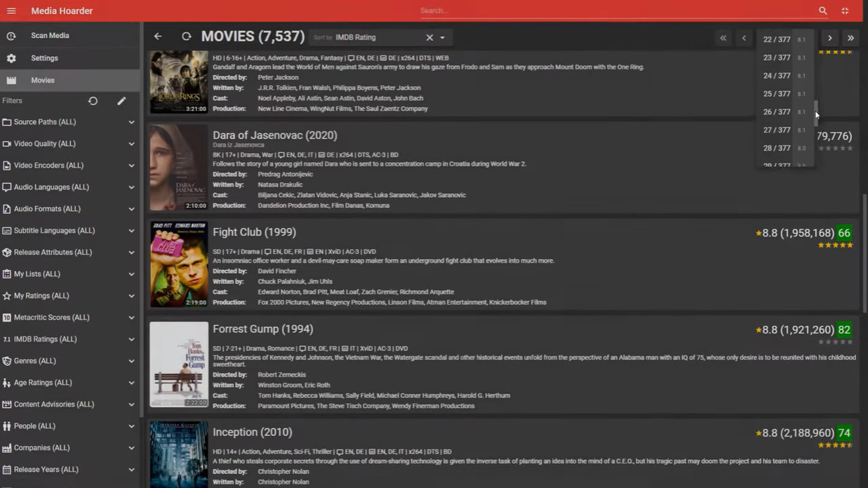868x488 pixels.
Task: Expand the Video Quality filter
Action: pos(131,144)
